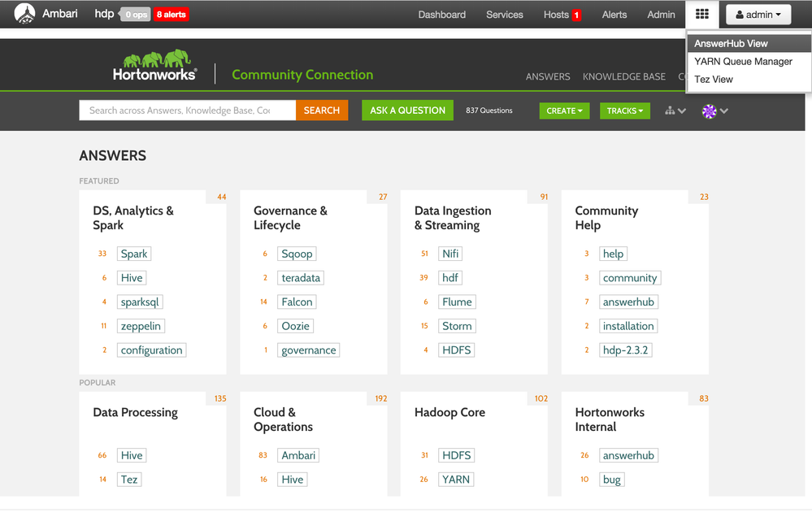Click the Ambari logo icon

[x=24, y=14]
